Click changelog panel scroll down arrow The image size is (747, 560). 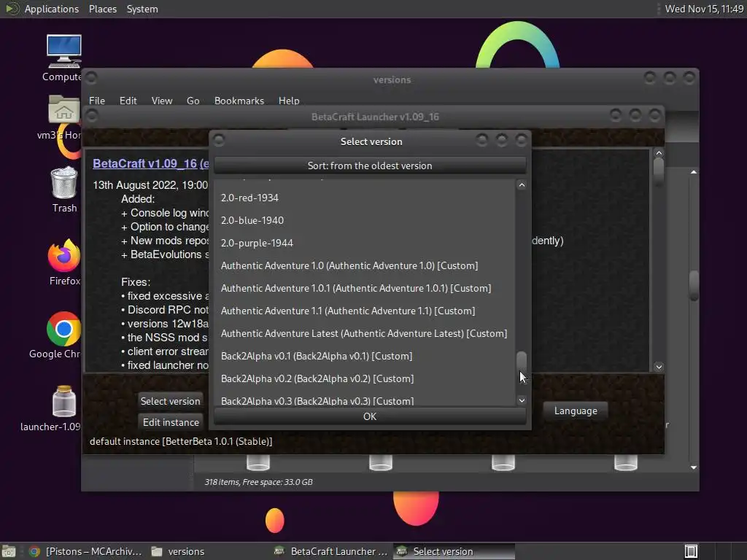[659, 367]
